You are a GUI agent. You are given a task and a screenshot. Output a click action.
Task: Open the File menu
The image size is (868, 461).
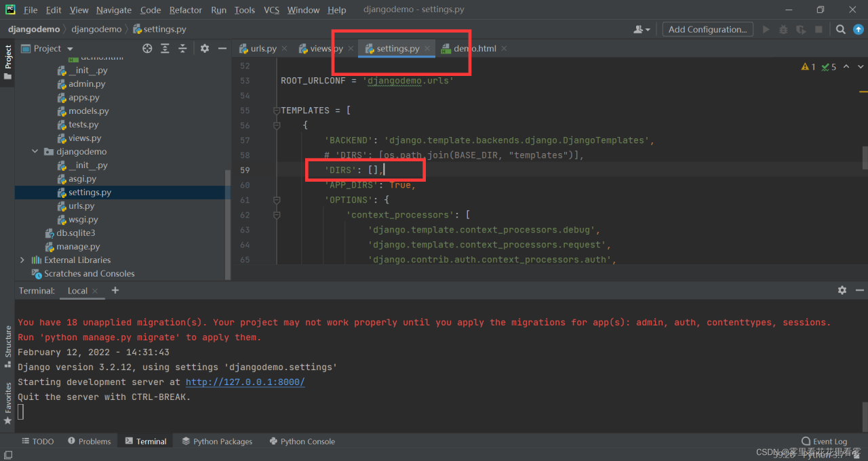point(31,10)
